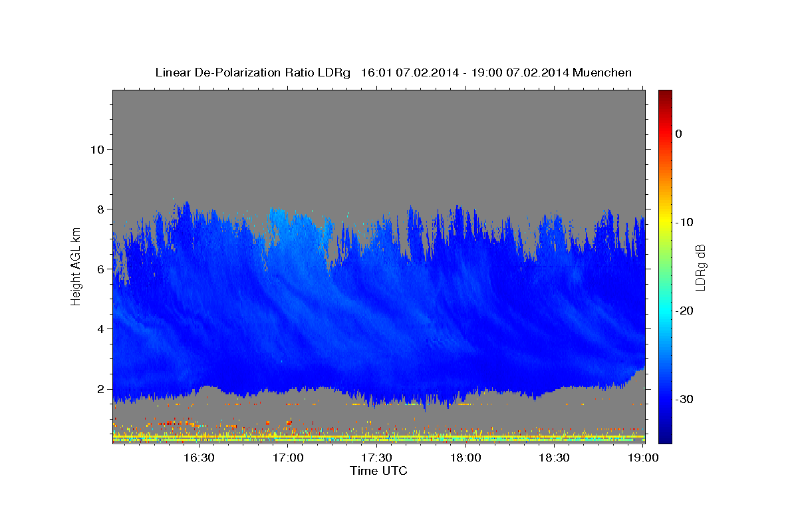This screenshot has width=798, height=532.
Task: Click the 17:00 time tick label
Action: pyautogui.click(x=288, y=458)
